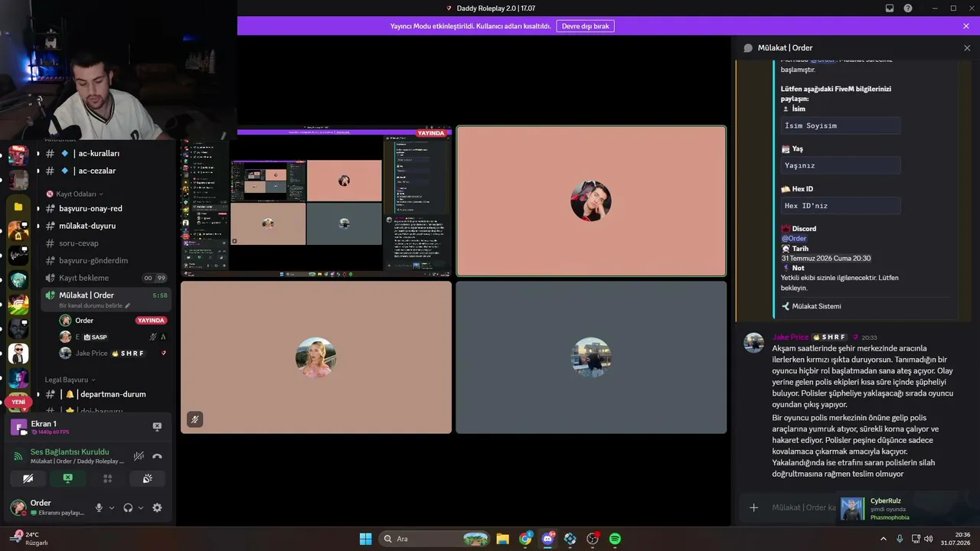Edit the channel status pencil icon
Viewport: 980px width, 551px height.
pyautogui.click(x=128, y=305)
